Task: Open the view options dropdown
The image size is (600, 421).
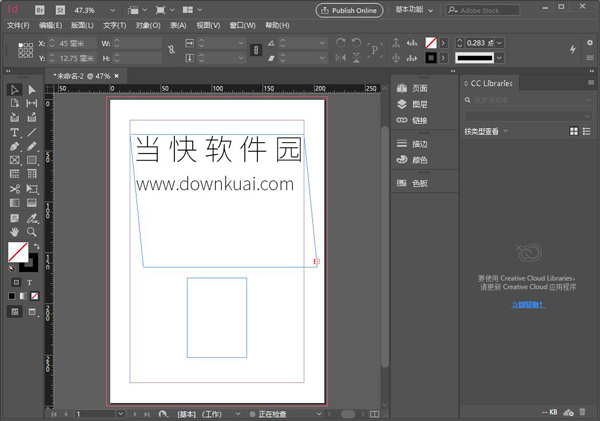Action: [138, 10]
